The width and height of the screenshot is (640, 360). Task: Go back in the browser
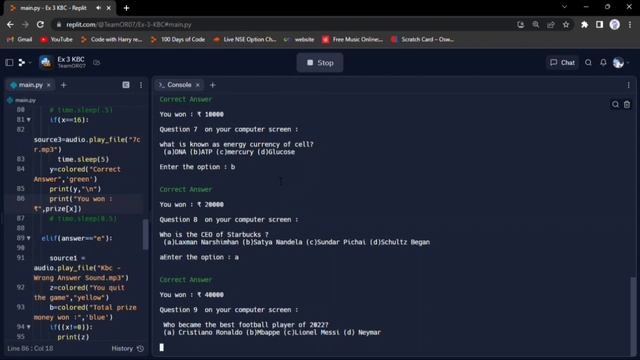click(10, 24)
